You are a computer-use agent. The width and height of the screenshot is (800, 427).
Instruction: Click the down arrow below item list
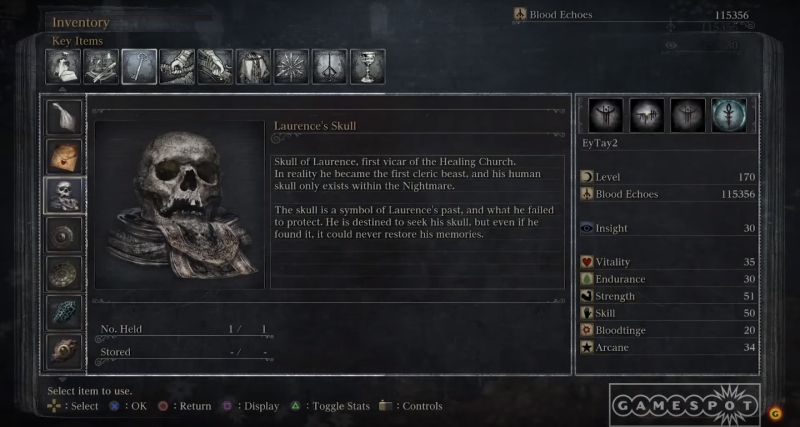tap(63, 380)
